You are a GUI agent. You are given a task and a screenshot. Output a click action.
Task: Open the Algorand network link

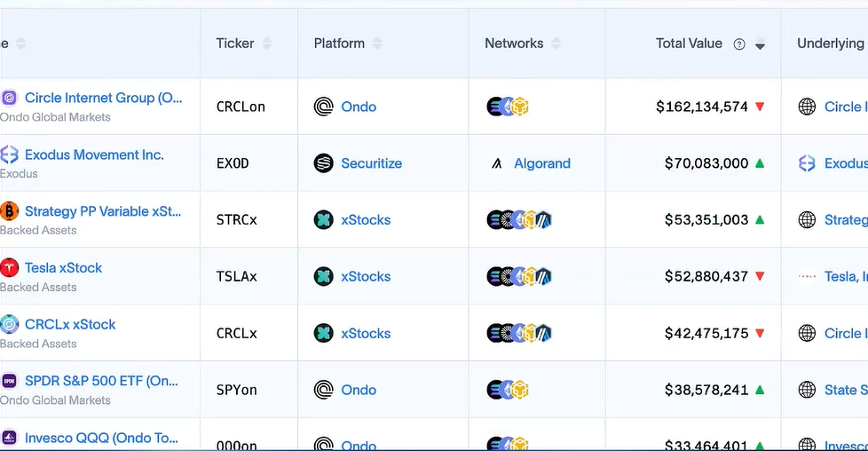pyautogui.click(x=542, y=163)
